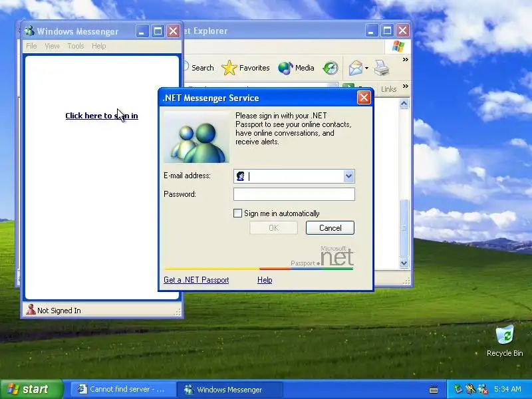Click scroll down arrow in Explorer window
532x399 pixels.
[404, 263]
